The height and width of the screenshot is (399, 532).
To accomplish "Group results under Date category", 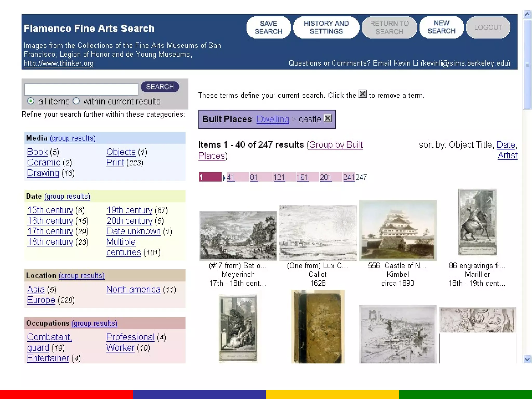I will point(67,196).
